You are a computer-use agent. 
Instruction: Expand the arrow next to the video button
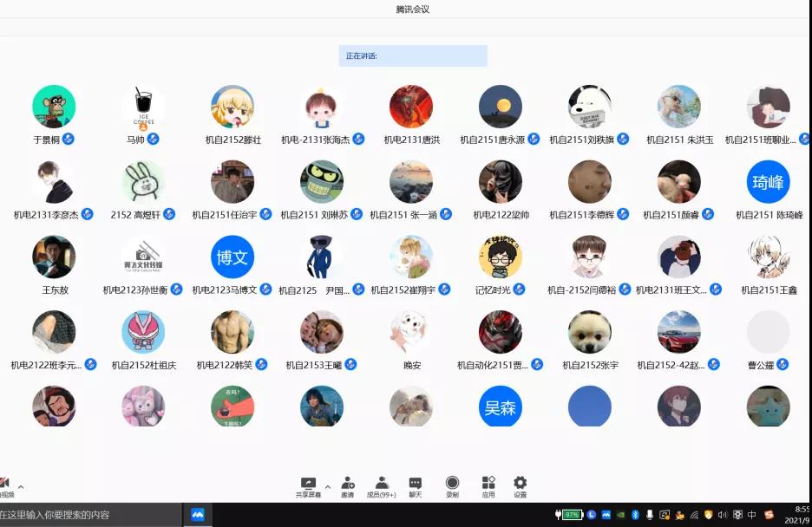pos(21,486)
